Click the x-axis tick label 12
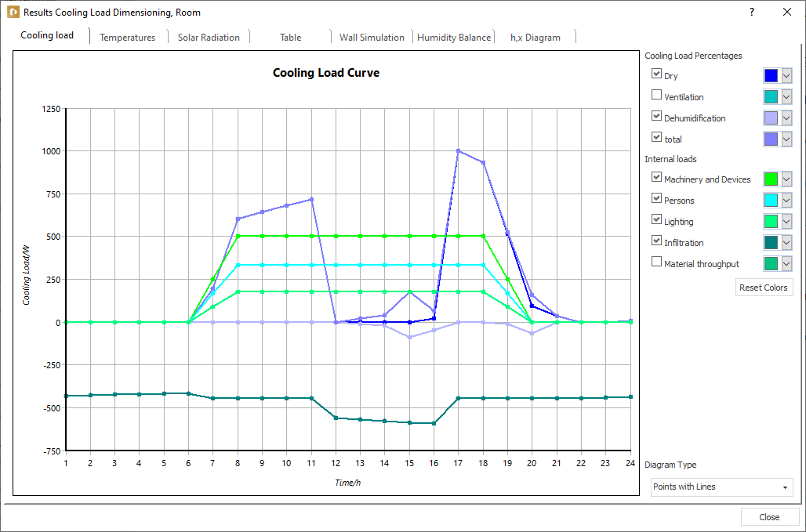Viewport: 806px width, 532px height. pos(336,463)
